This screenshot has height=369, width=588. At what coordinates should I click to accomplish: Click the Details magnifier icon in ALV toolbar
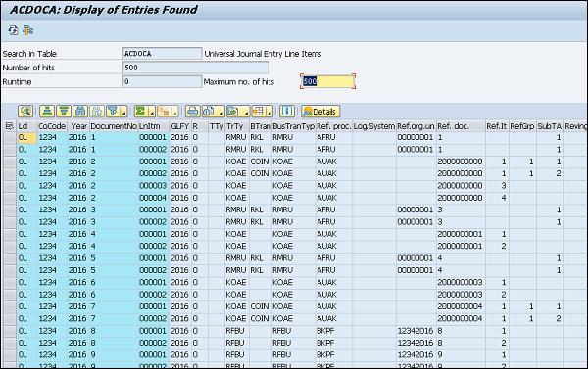(25, 112)
